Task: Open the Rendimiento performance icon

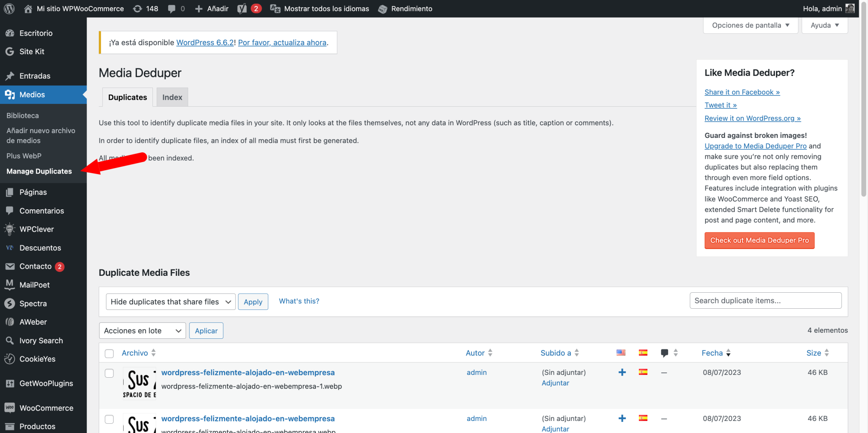Action: 383,9
